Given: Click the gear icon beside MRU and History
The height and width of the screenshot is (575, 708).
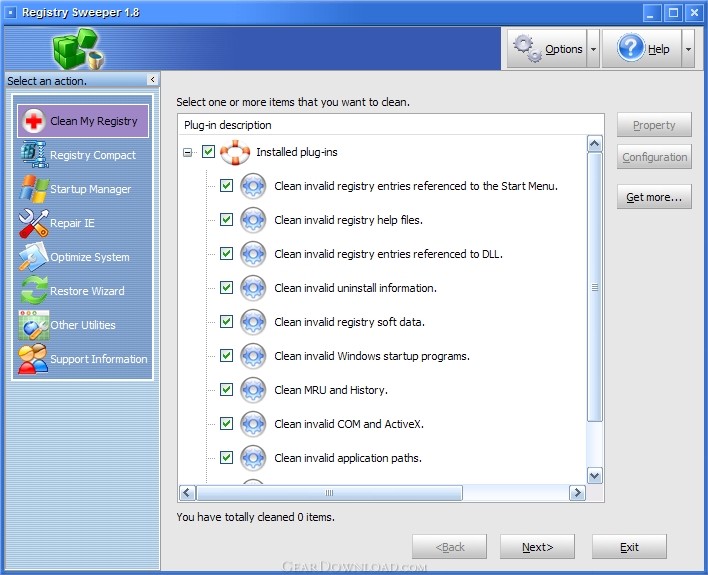Looking at the screenshot, I should [253, 390].
